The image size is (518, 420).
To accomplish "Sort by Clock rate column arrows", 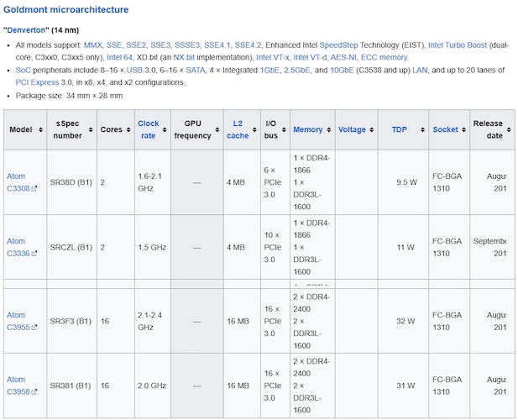I will (x=165, y=129).
